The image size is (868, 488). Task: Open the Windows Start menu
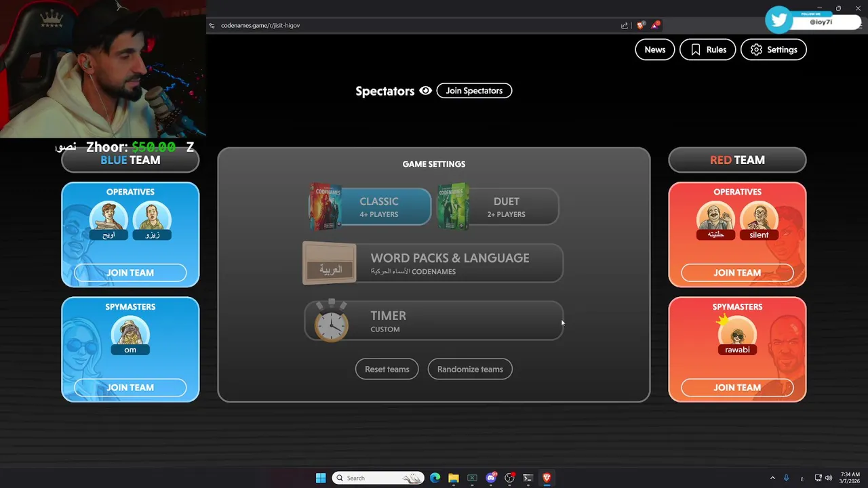321,478
